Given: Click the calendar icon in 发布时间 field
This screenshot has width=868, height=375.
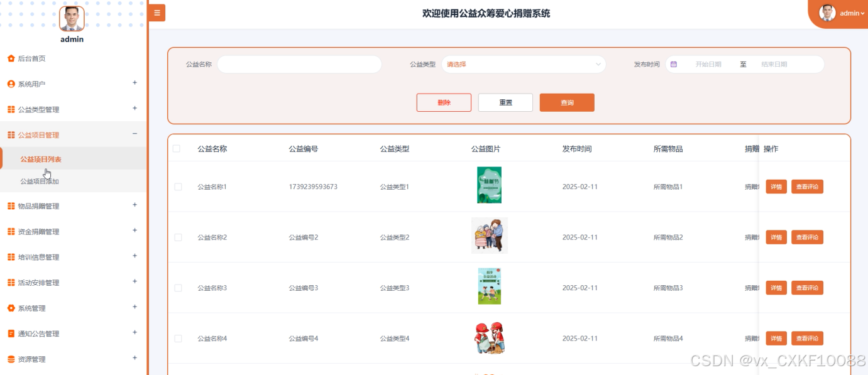Looking at the screenshot, I should click(x=674, y=64).
